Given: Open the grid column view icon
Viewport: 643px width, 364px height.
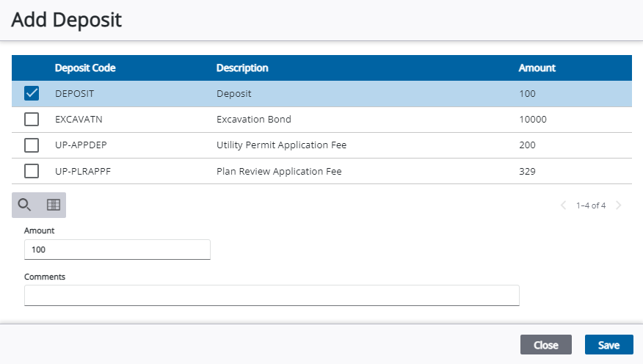Looking at the screenshot, I should tap(53, 205).
